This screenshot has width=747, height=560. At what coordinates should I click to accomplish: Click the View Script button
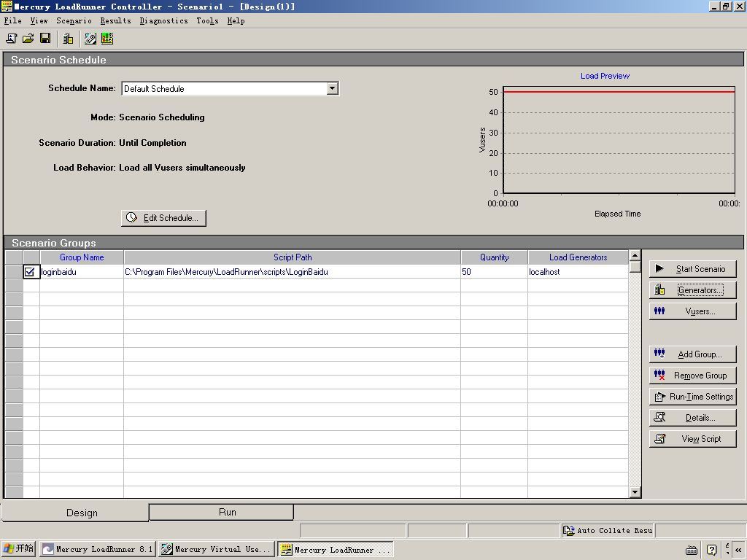693,439
